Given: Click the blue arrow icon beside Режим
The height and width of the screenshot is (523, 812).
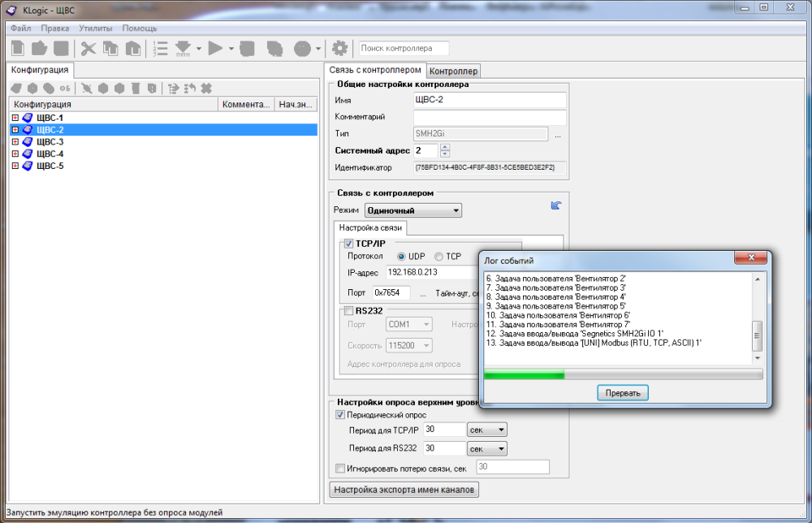Looking at the screenshot, I should click(x=555, y=206).
